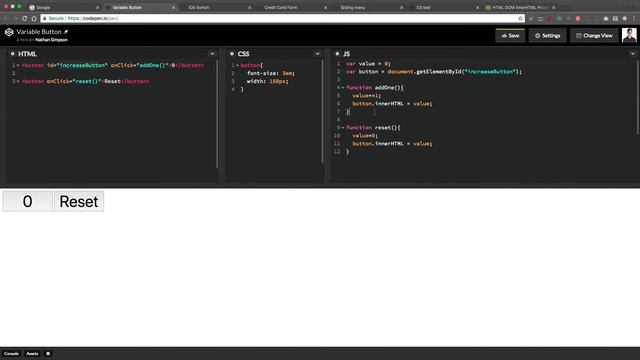Close the Google tab

click(x=98, y=7)
